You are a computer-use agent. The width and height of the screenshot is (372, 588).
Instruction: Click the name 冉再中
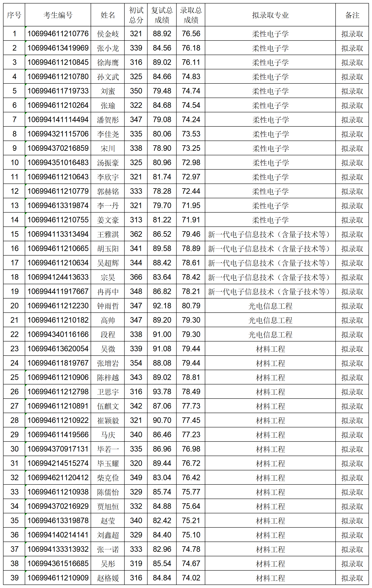tap(108, 291)
